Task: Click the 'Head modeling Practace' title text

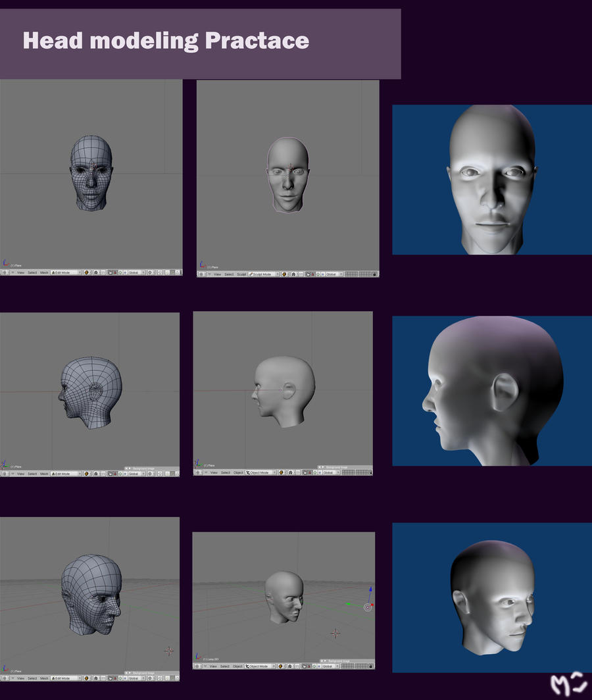Action: (x=166, y=41)
